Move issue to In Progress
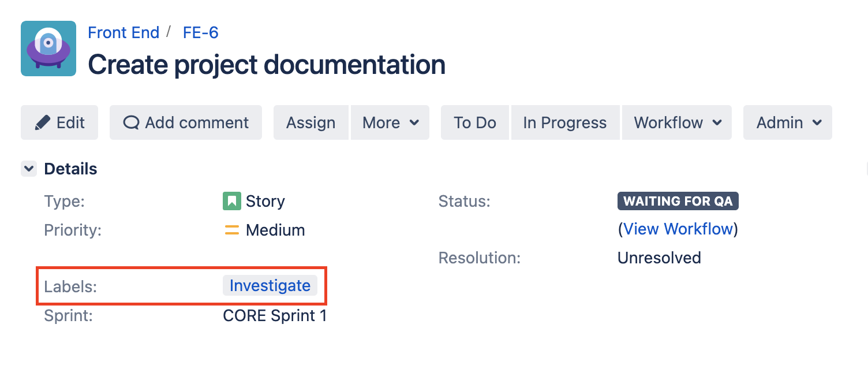 point(564,122)
